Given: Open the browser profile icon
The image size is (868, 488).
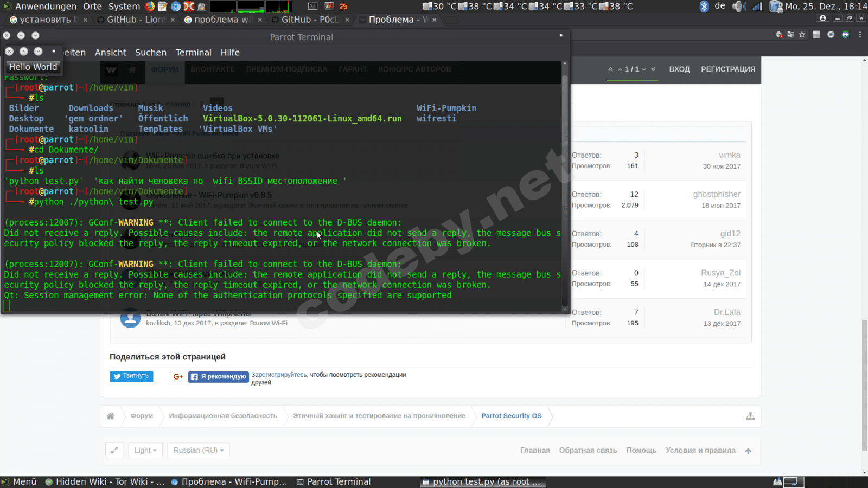Looking at the screenshot, I should 823,18.
